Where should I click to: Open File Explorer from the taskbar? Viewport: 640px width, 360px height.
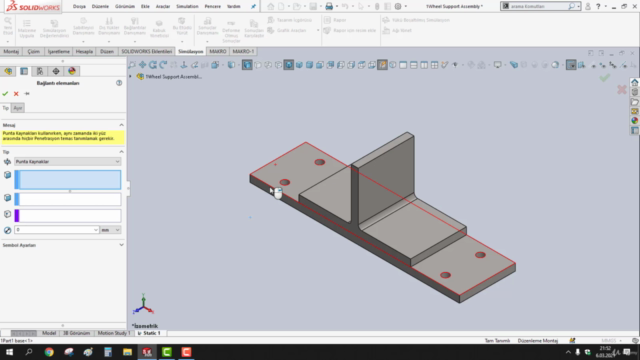[127, 352]
